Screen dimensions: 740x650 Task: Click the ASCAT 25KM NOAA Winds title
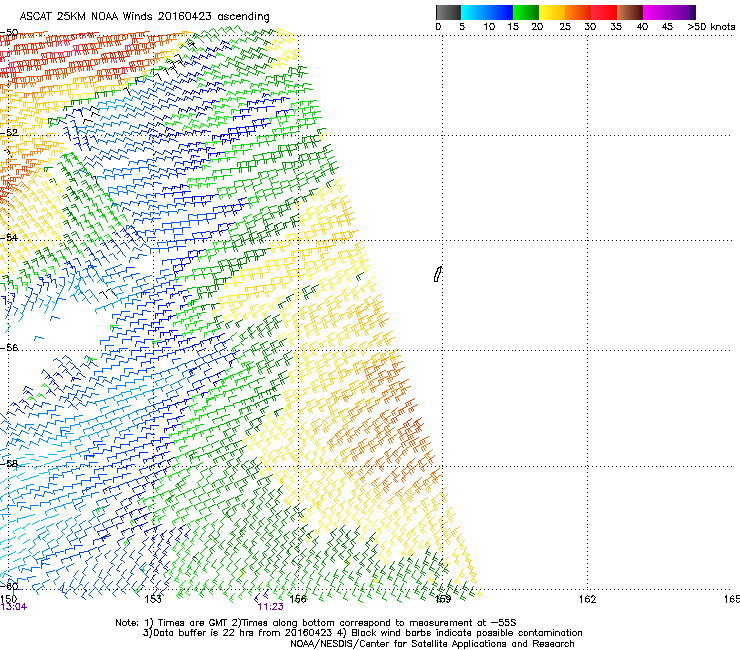coord(144,17)
